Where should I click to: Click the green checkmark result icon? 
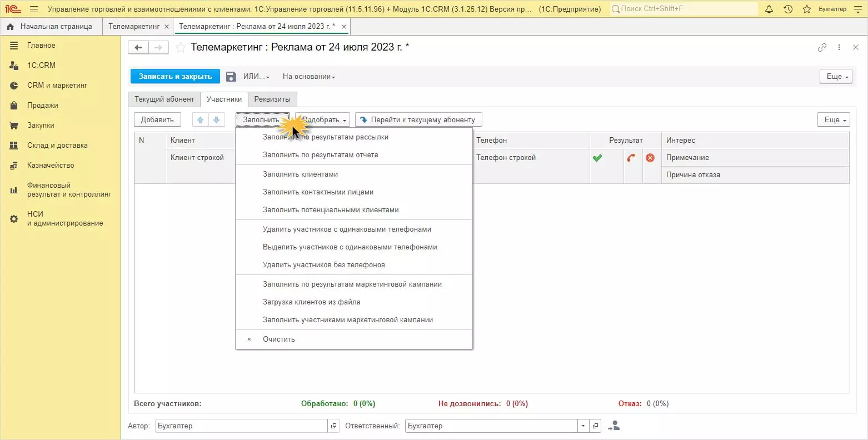(x=597, y=158)
